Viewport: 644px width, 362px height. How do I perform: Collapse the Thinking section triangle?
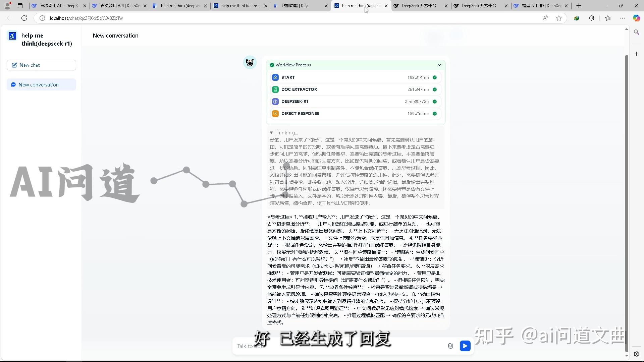(x=271, y=133)
